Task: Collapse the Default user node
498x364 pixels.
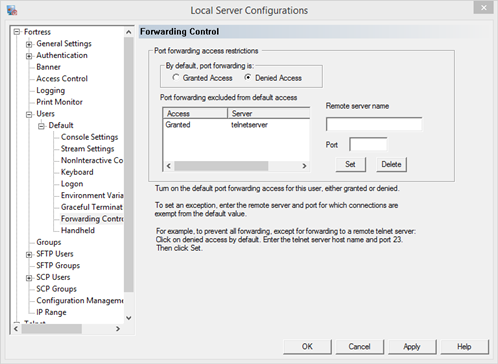Action: point(41,126)
